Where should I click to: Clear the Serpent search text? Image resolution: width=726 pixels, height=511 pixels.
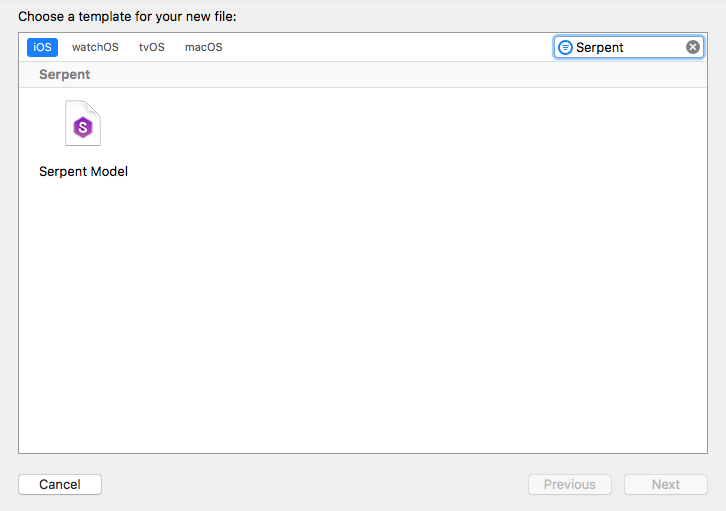(x=693, y=47)
